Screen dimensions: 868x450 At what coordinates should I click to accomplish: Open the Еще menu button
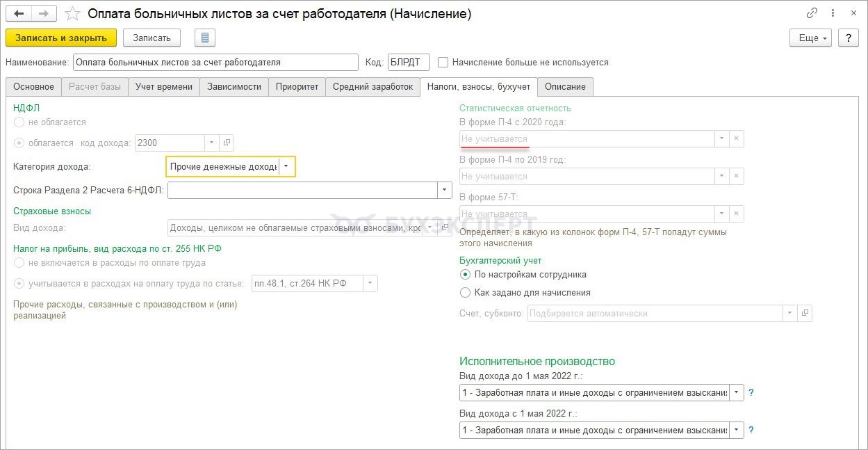[x=811, y=38]
